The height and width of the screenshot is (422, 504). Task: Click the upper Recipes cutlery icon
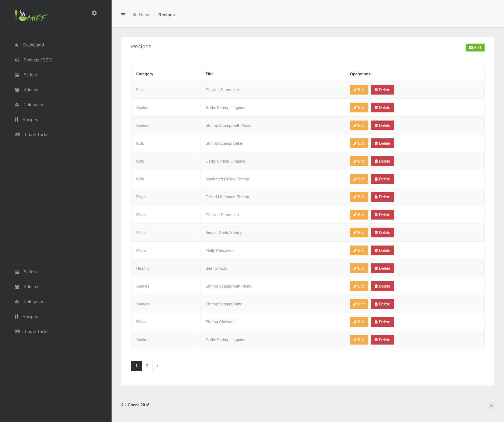[17, 119]
